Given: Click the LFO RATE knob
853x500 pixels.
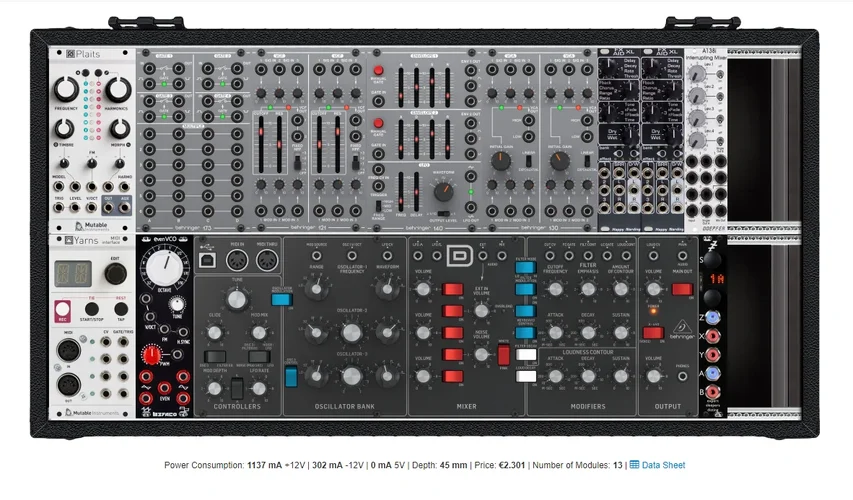Looking at the screenshot, I should 259,388.
